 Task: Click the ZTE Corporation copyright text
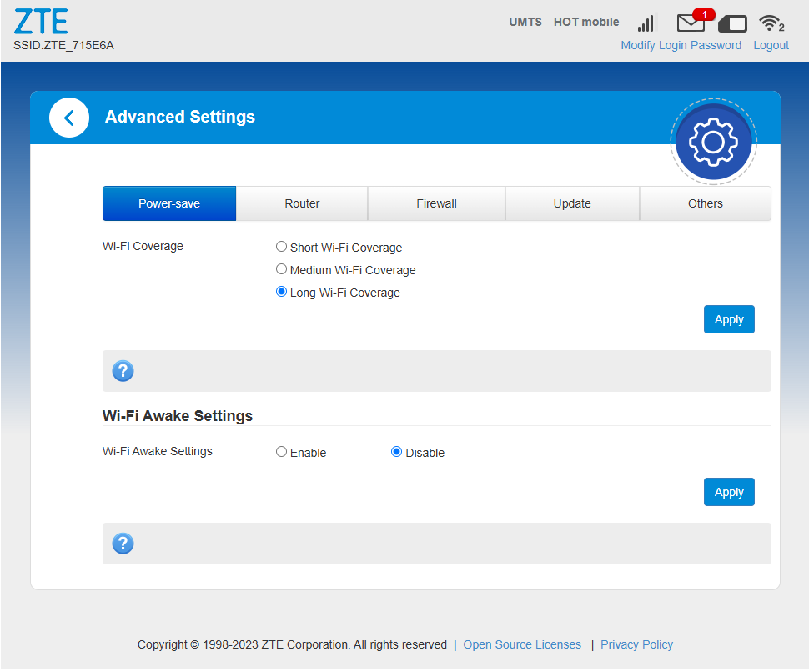click(x=292, y=644)
